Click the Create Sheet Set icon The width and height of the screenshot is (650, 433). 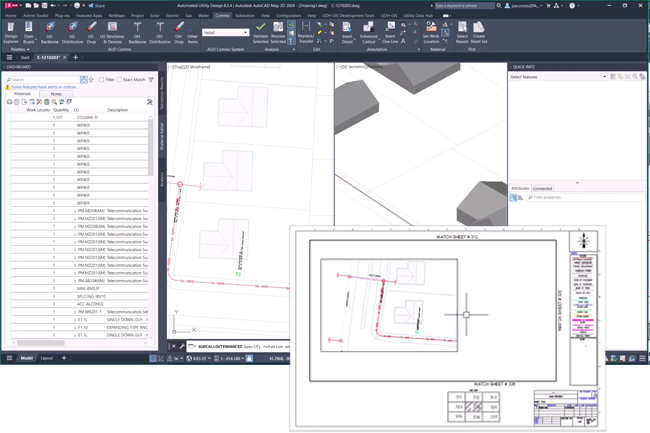(479, 31)
